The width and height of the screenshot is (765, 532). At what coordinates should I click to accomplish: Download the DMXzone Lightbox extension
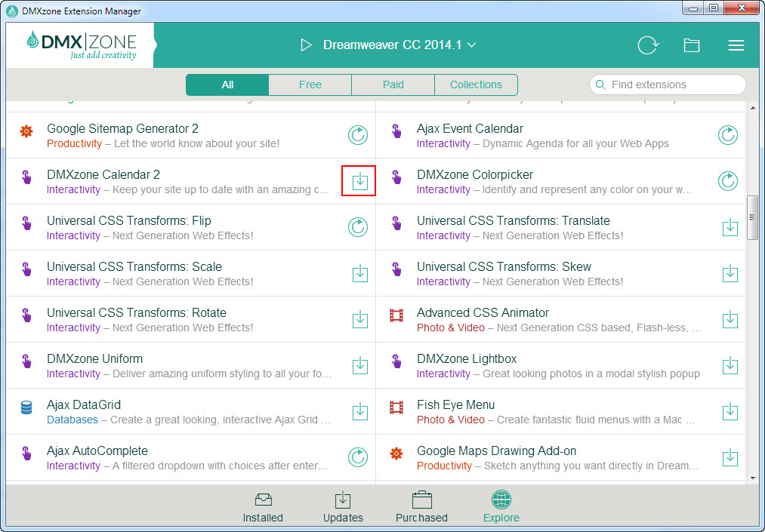[730, 365]
